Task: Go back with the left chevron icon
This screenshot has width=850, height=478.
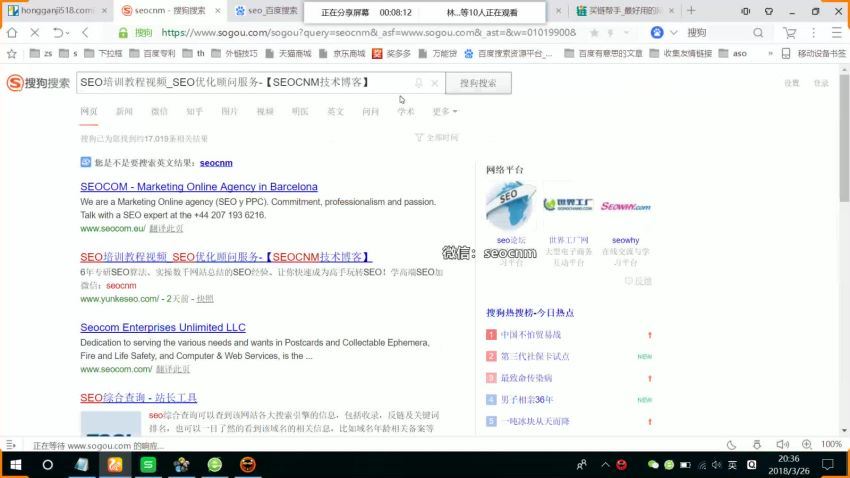Action: [x=85, y=33]
